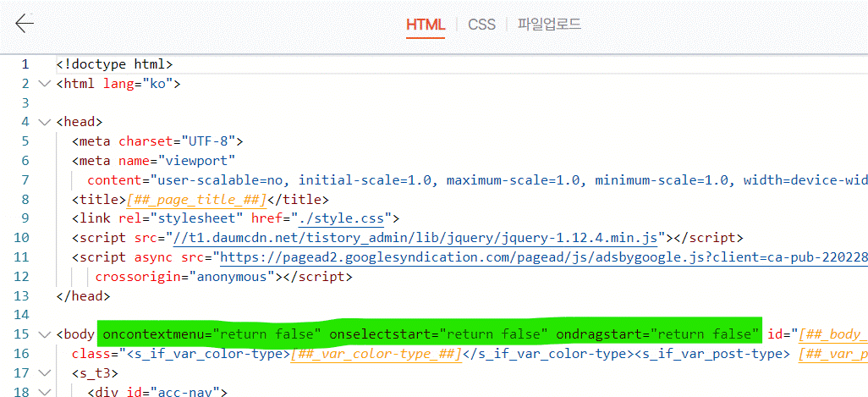The width and height of the screenshot is (868, 397).
Task: Collapse the html tag on line 2
Action: [44, 84]
